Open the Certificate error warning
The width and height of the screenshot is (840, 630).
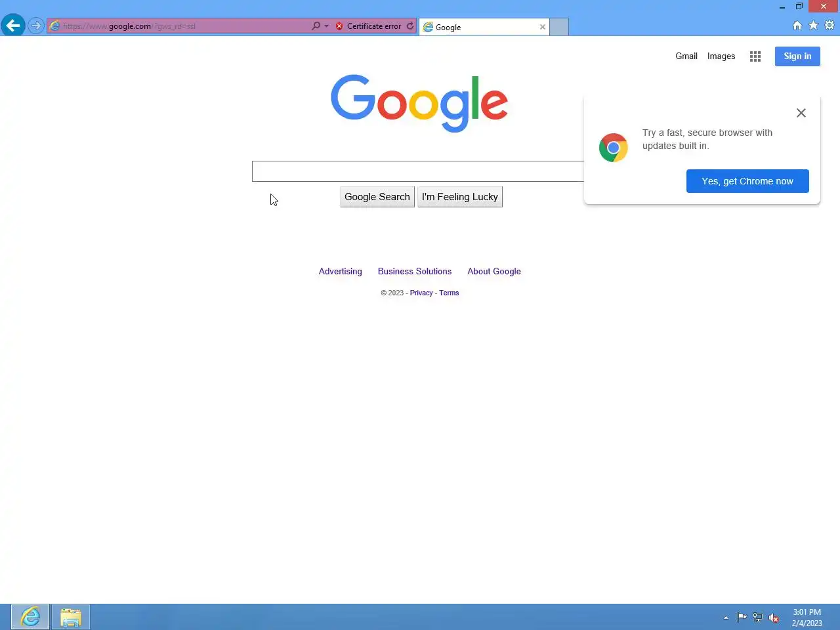[x=368, y=26]
